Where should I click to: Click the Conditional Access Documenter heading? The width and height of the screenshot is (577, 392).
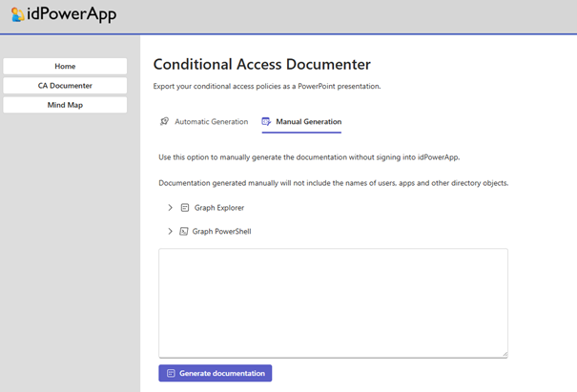click(x=261, y=64)
